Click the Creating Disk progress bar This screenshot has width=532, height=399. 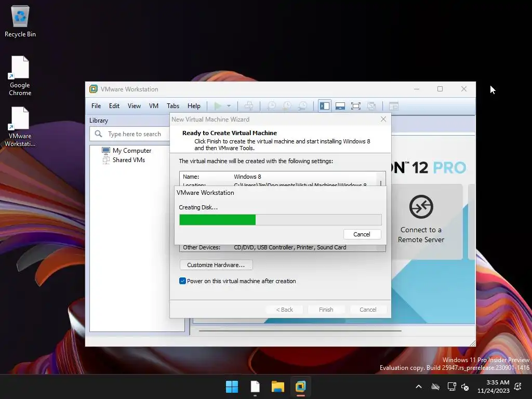point(281,220)
